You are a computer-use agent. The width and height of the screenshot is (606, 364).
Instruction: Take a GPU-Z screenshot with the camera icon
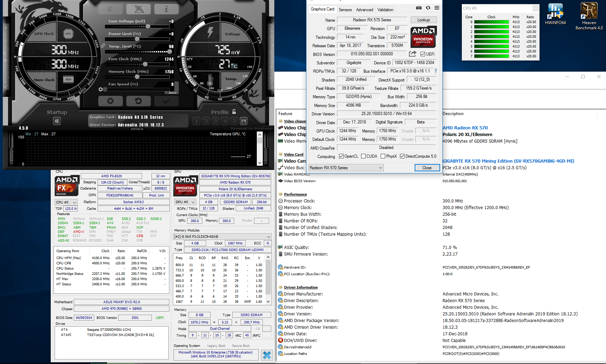(x=419, y=8)
